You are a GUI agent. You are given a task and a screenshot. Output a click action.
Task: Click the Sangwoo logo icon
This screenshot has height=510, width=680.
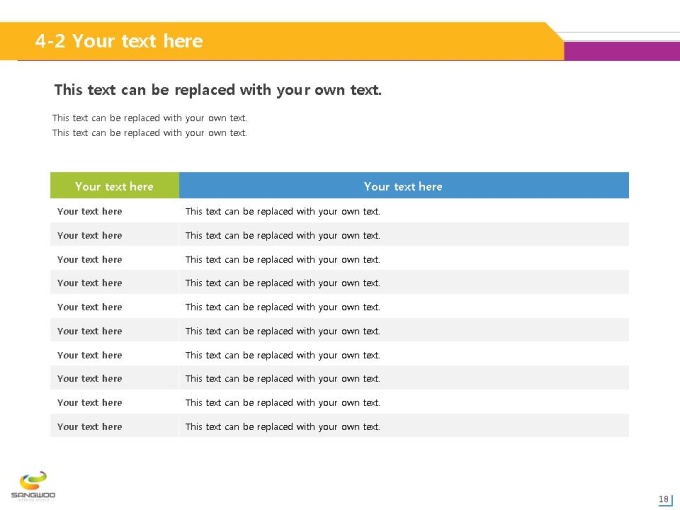coord(33,486)
